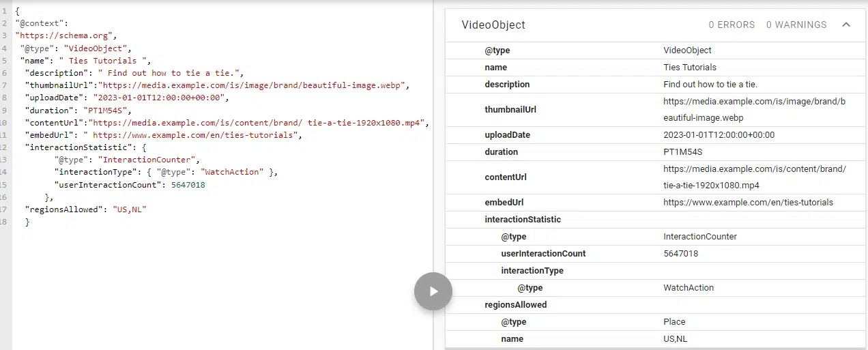Click the number 5647018 in code editor
Viewport: 868px width, 350px height.
coord(188,185)
